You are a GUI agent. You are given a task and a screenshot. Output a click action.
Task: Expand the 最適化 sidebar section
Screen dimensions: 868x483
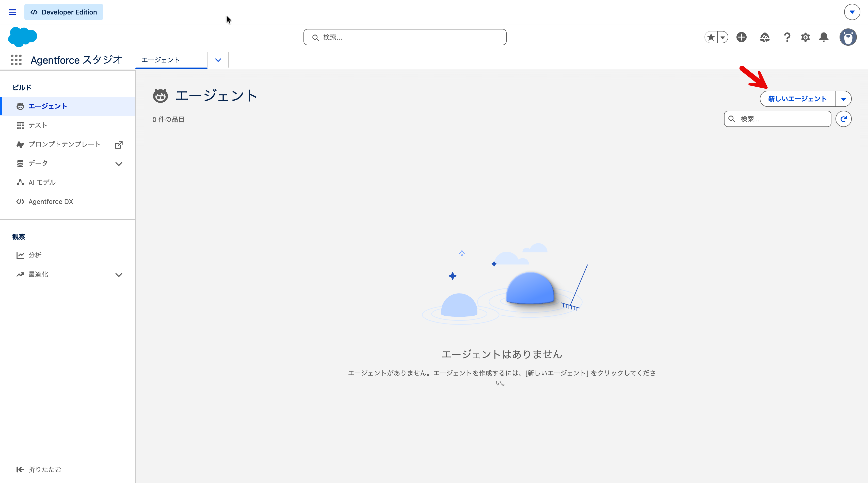point(119,275)
